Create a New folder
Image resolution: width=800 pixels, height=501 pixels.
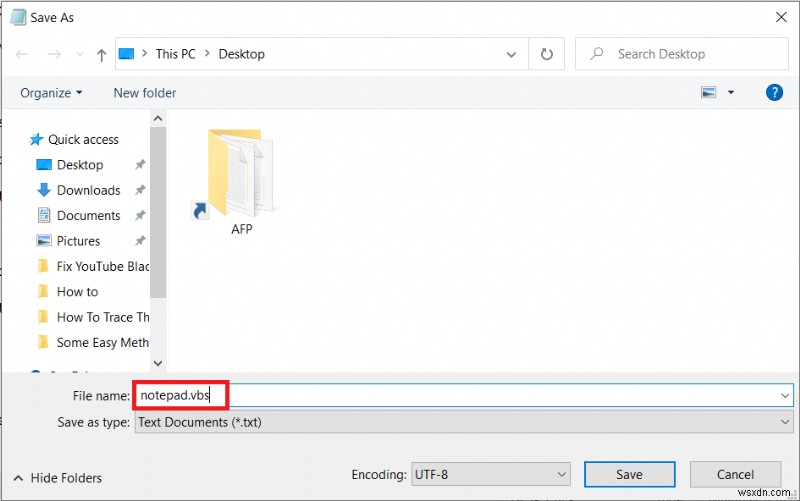(145, 93)
